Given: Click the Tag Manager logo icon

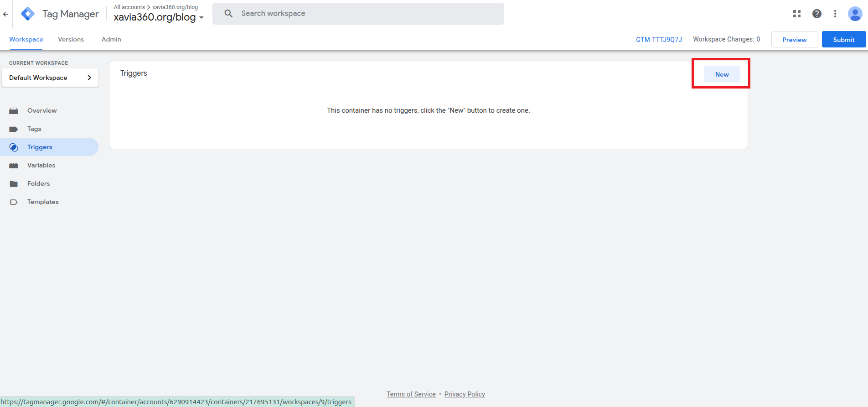Looking at the screenshot, I should click(x=28, y=14).
